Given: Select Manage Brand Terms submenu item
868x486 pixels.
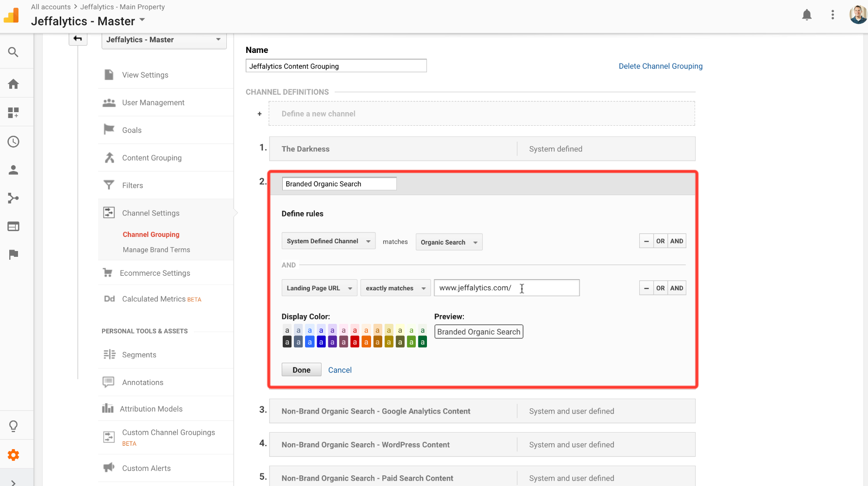Looking at the screenshot, I should (156, 250).
